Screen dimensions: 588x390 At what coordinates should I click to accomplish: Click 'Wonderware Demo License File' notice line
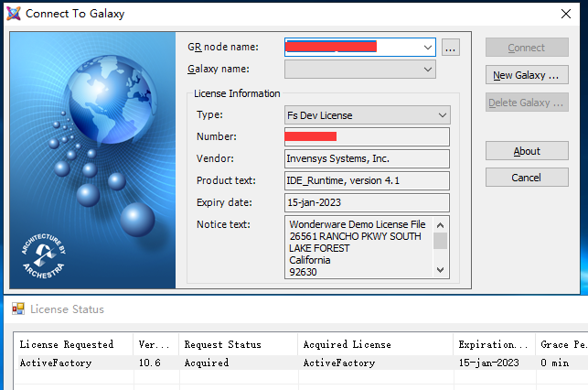click(x=358, y=224)
